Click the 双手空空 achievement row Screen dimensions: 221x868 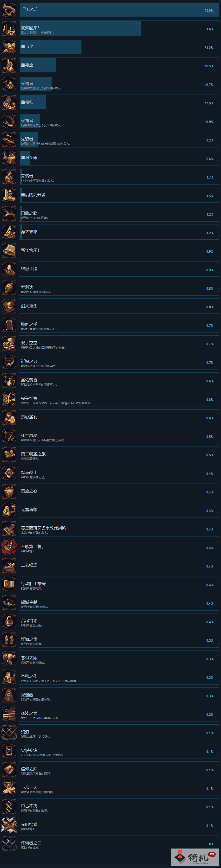(x=119, y=343)
